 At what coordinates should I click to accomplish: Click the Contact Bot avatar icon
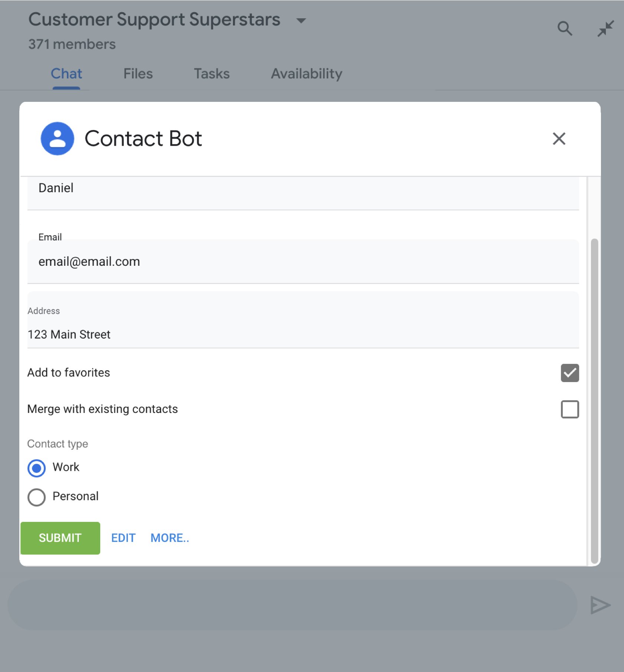[x=57, y=139]
